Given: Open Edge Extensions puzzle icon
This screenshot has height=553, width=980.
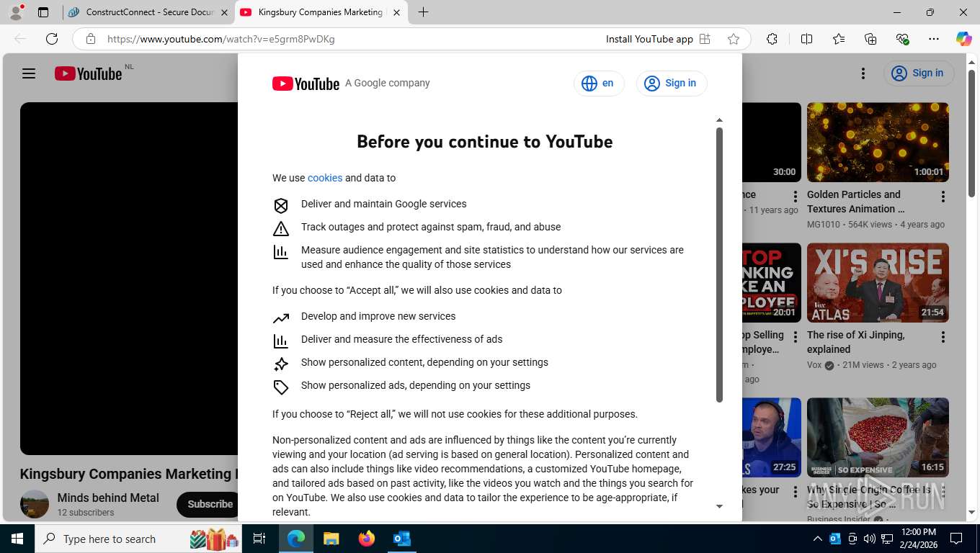Looking at the screenshot, I should (x=772, y=39).
